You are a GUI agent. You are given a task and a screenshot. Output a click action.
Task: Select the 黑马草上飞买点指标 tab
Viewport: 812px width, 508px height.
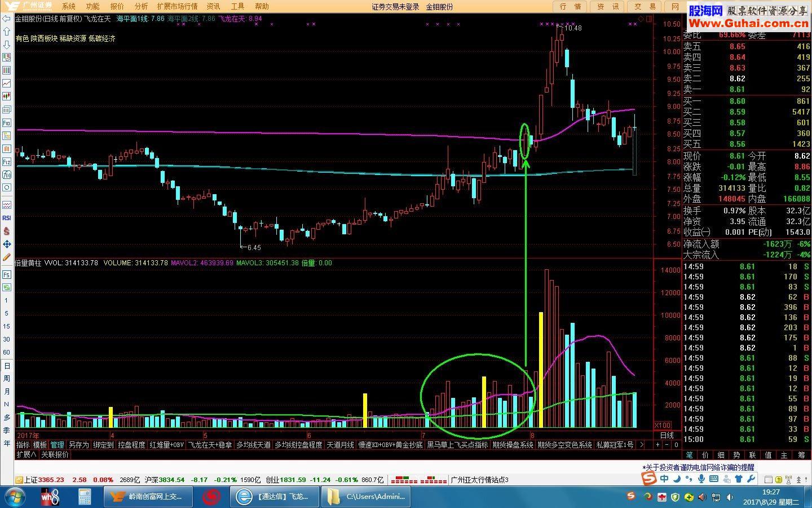pos(457,445)
